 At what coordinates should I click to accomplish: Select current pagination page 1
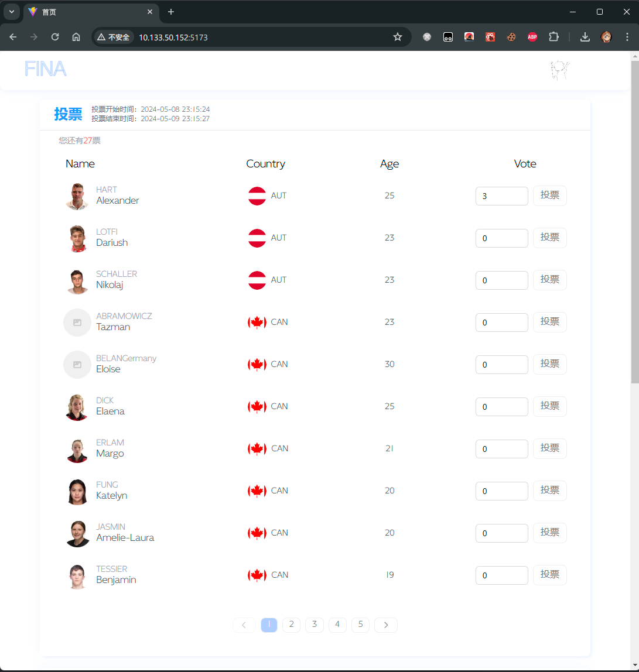pos(269,625)
